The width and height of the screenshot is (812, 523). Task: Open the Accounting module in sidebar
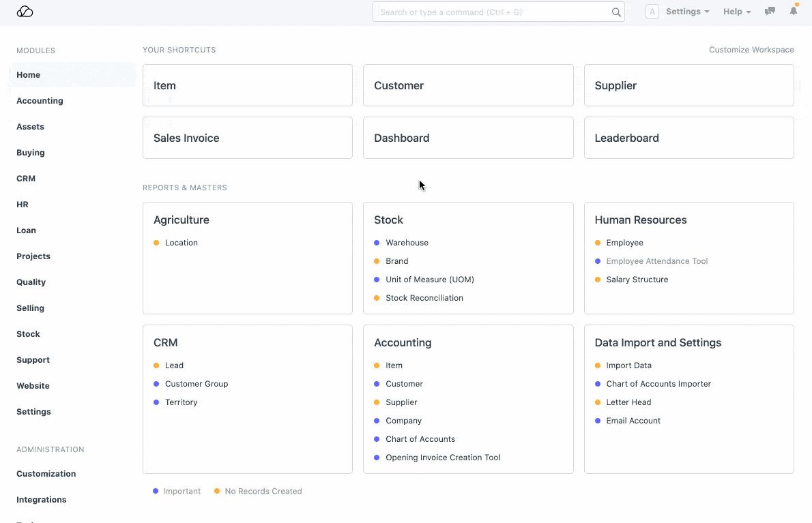click(x=40, y=101)
